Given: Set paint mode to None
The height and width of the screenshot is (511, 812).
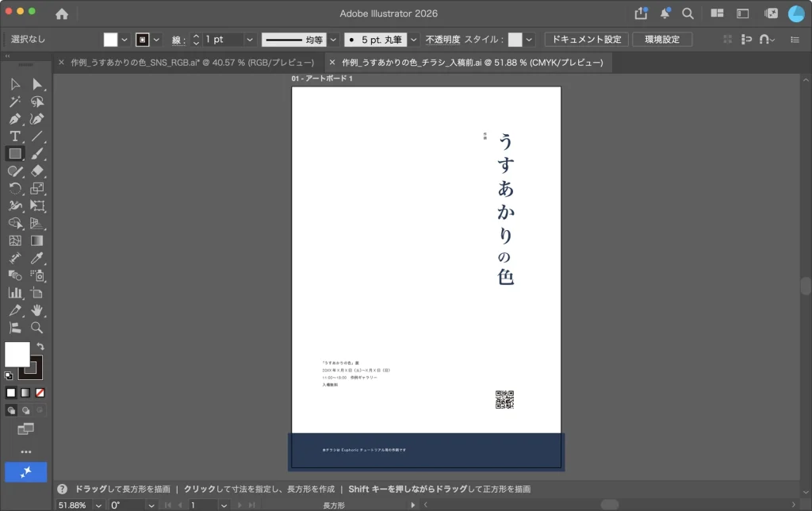Looking at the screenshot, I should 40,393.
